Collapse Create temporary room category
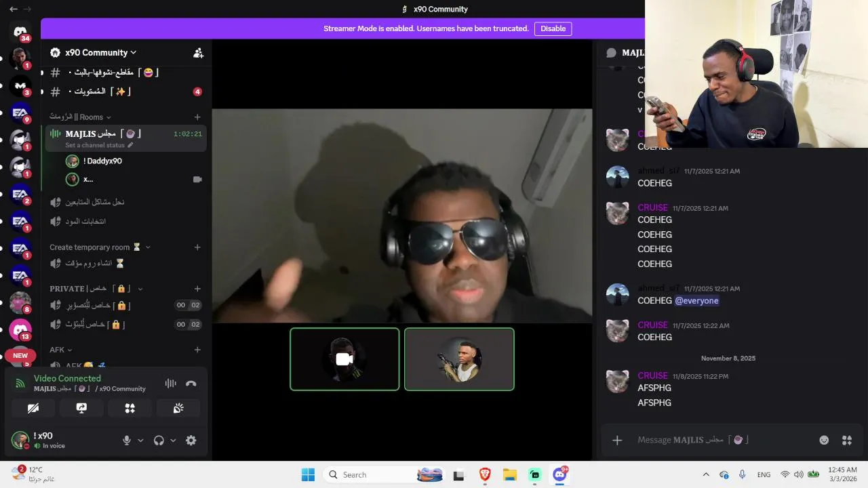 coord(99,247)
